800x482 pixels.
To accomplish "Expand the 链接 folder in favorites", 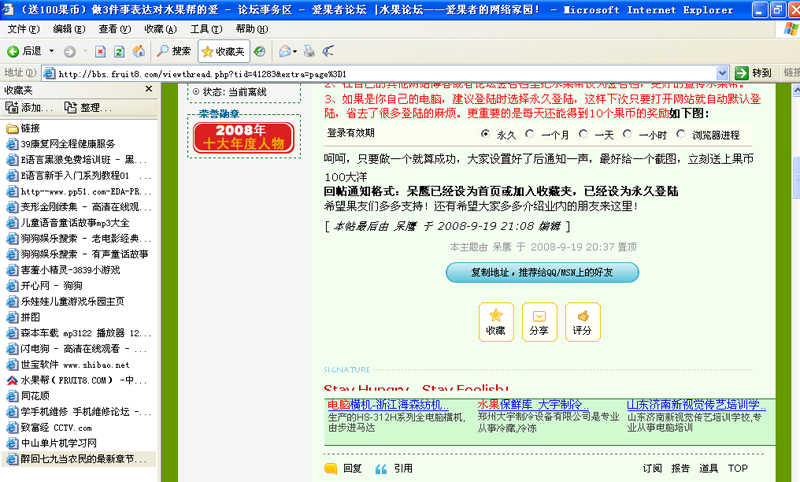I will click(x=23, y=128).
